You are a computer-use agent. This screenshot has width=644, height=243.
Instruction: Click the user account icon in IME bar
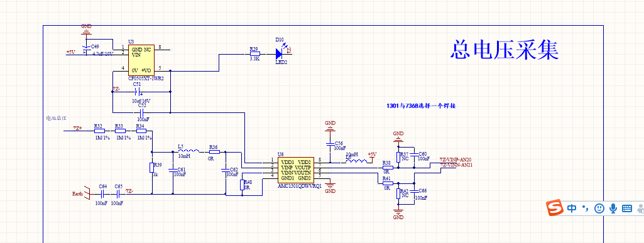point(640,208)
